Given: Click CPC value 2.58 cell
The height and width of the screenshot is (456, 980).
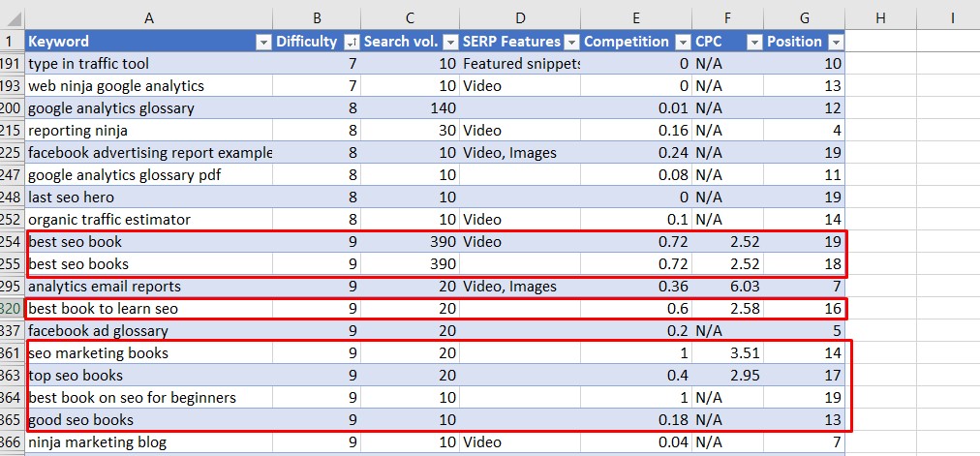Looking at the screenshot, I should click(x=727, y=309).
